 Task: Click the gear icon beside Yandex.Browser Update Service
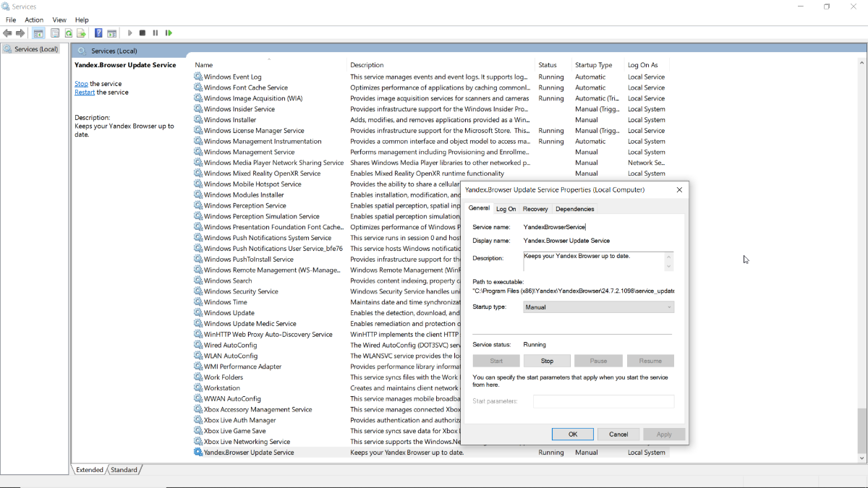(198, 453)
